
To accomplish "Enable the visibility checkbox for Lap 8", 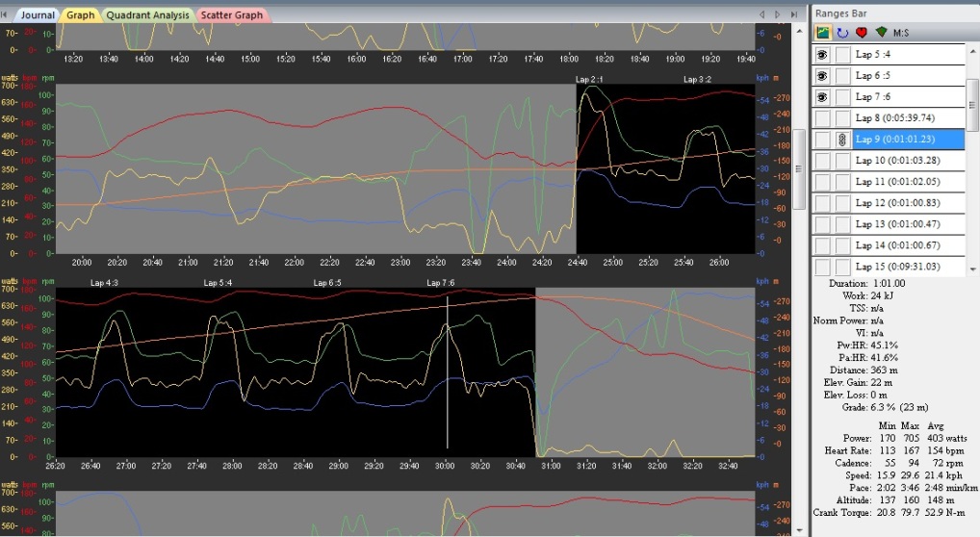I will pyautogui.click(x=822, y=118).
